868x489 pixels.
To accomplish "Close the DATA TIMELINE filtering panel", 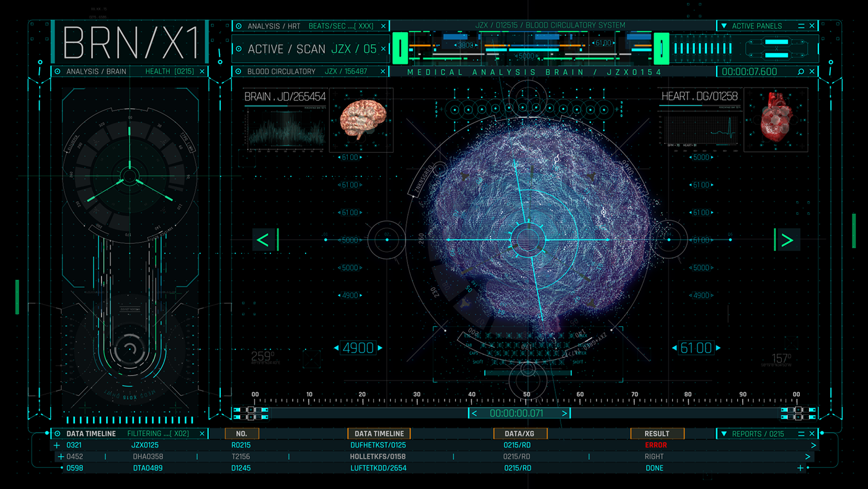I will click(x=202, y=434).
